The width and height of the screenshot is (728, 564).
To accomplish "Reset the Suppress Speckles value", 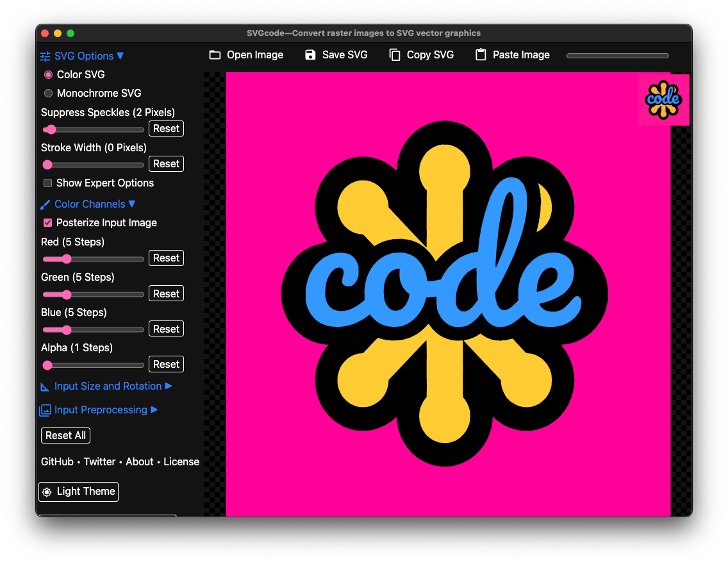I will coord(166,129).
